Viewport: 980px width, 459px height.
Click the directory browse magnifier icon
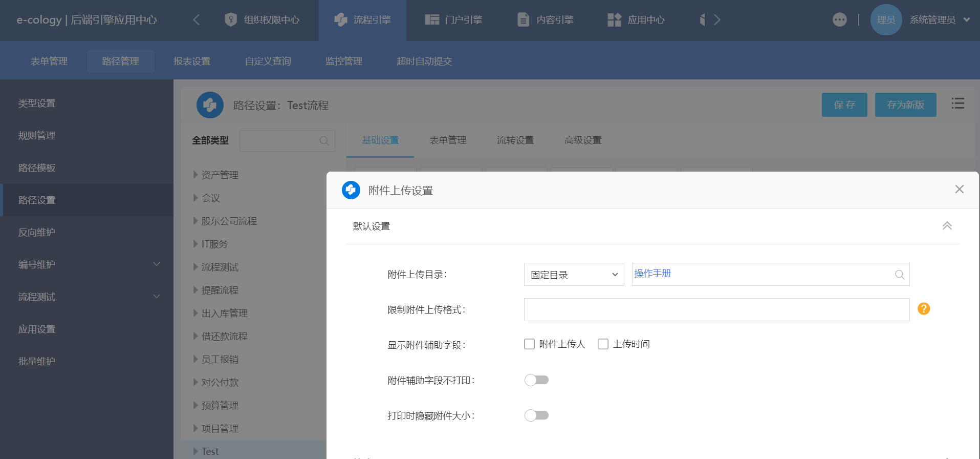pyautogui.click(x=900, y=275)
